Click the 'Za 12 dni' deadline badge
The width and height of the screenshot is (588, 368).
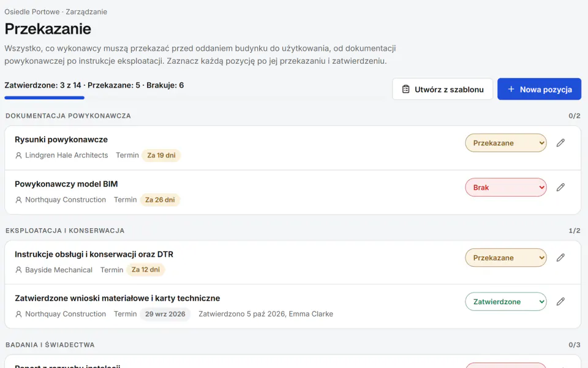tap(146, 270)
